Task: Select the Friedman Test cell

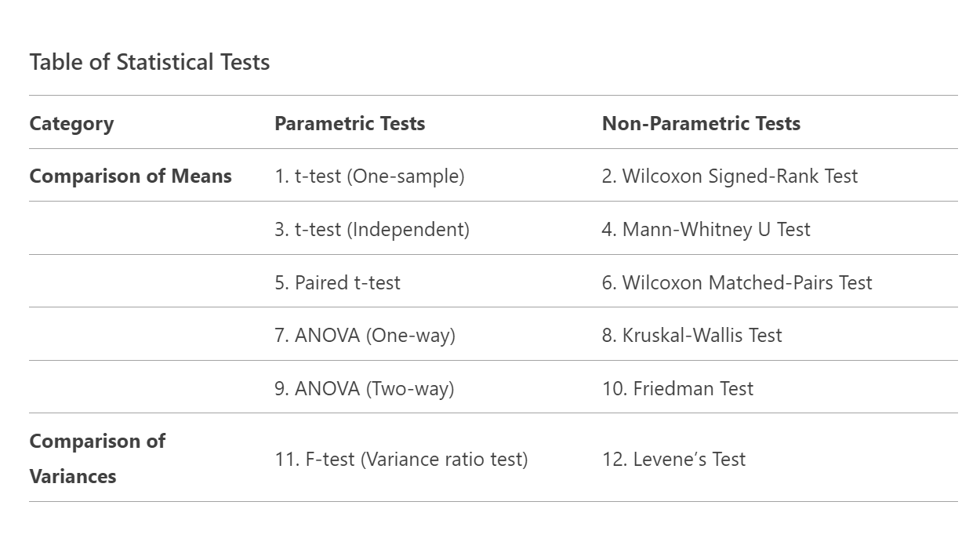Action: point(677,388)
